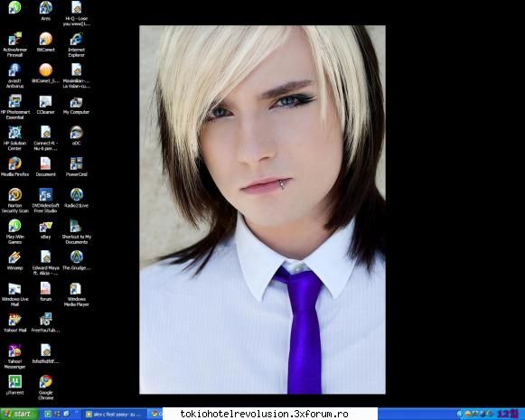
Task: Select the BitComet desktop icon
Action: [x=46, y=42]
